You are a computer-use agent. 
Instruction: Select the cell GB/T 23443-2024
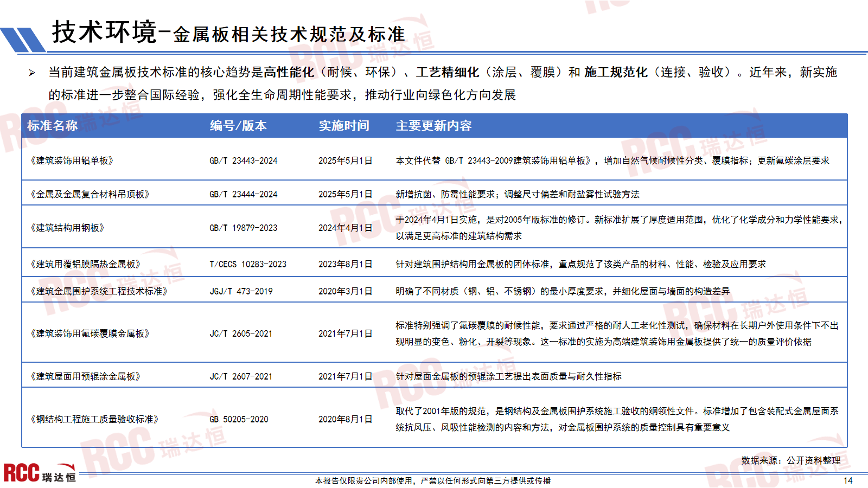(x=244, y=160)
